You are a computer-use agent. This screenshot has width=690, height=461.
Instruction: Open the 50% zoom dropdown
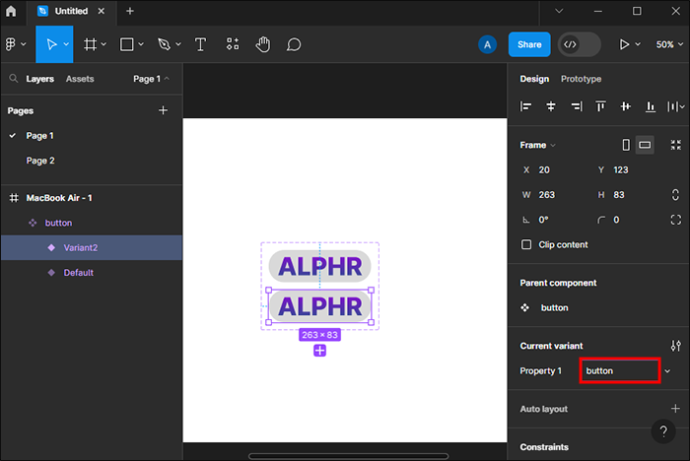(669, 44)
